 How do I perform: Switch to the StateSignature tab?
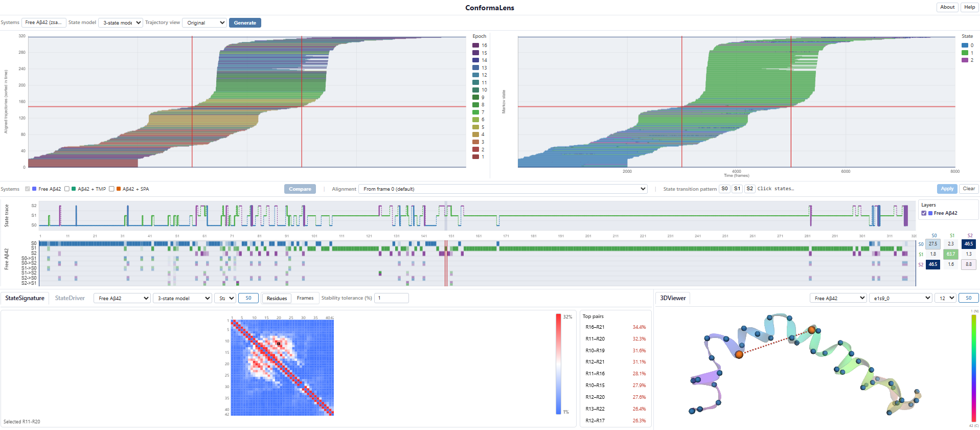(25, 298)
